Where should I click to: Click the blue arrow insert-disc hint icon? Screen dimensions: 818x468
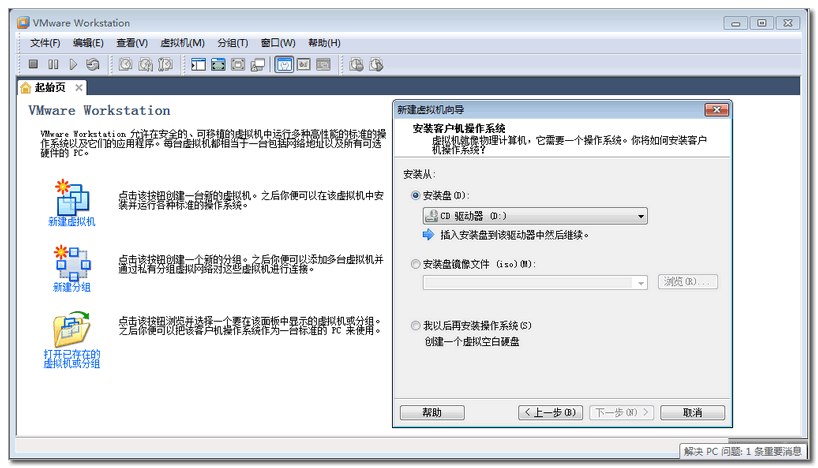[428, 235]
